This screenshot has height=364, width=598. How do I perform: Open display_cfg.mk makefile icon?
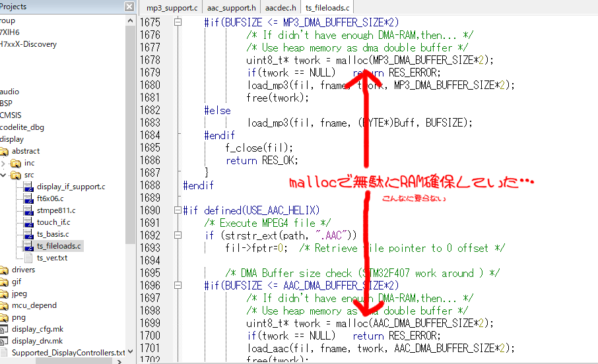click(4, 329)
